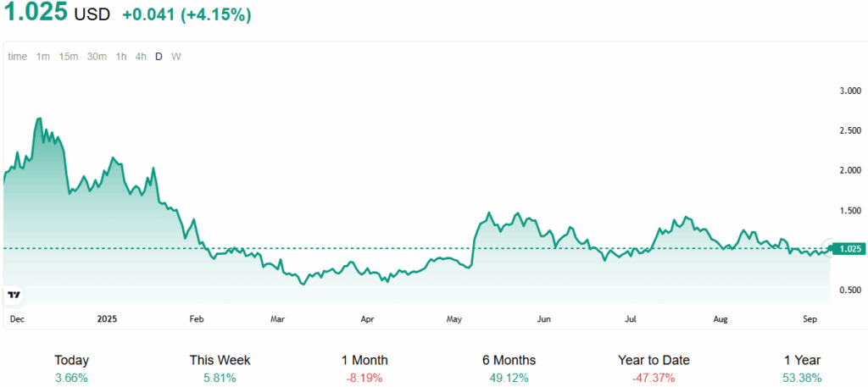This screenshot has height=387, width=868.
Task: Choose the 30m timeframe
Action: click(97, 57)
